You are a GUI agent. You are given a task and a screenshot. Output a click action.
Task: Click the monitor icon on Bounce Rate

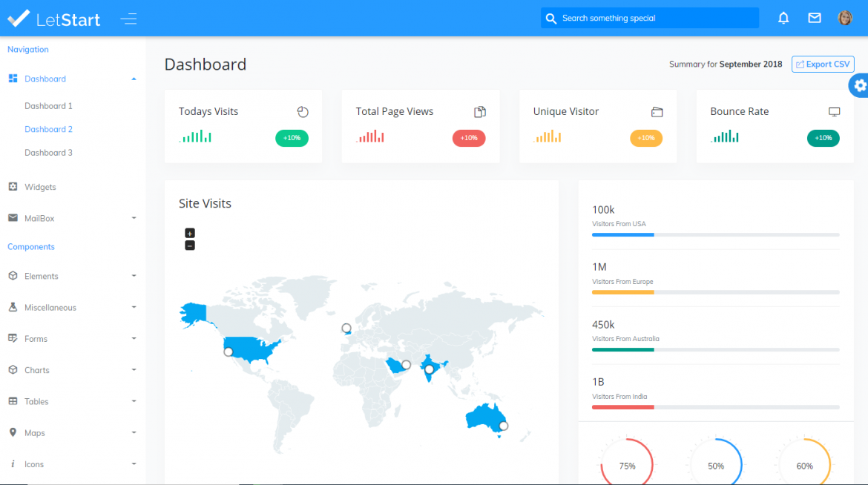tap(834, 112)
